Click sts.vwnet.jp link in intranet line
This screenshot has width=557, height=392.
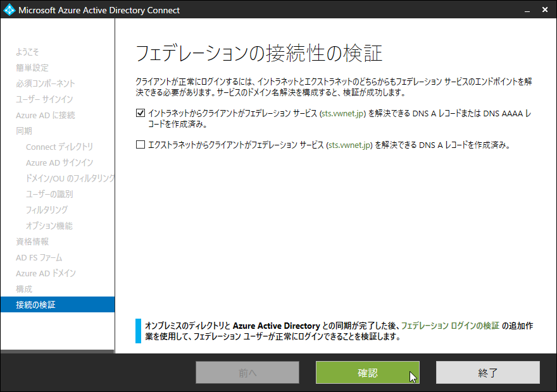click(343, 114)
